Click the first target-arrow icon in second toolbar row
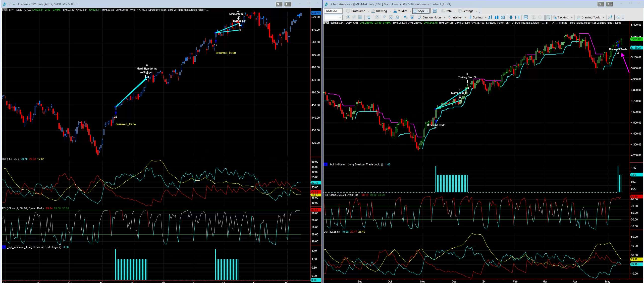This screenshot has width=644, height=283. (348, 17)
